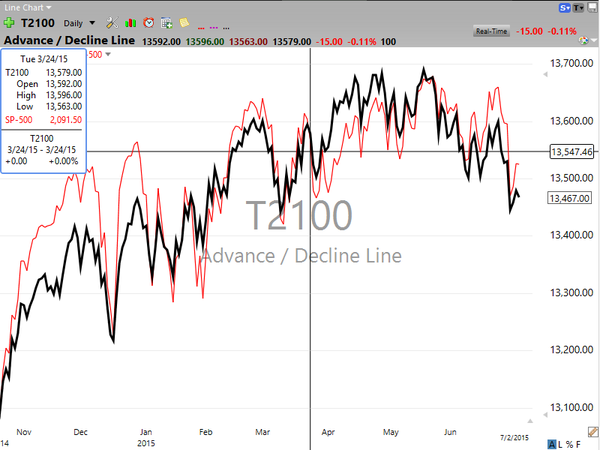Open the blue S symbol-link dropdown
Viewport: 600px width, 450px height.
pos(564,8)
